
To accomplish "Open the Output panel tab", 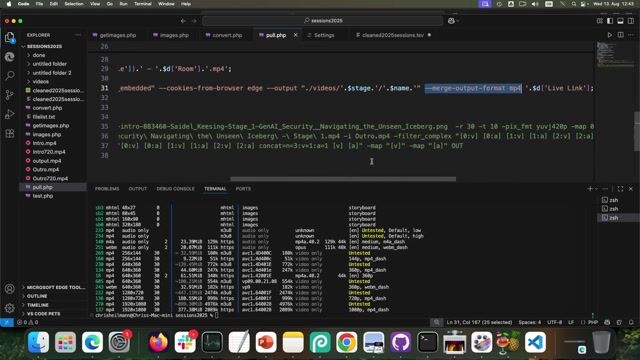I will [x=138, y=189].
